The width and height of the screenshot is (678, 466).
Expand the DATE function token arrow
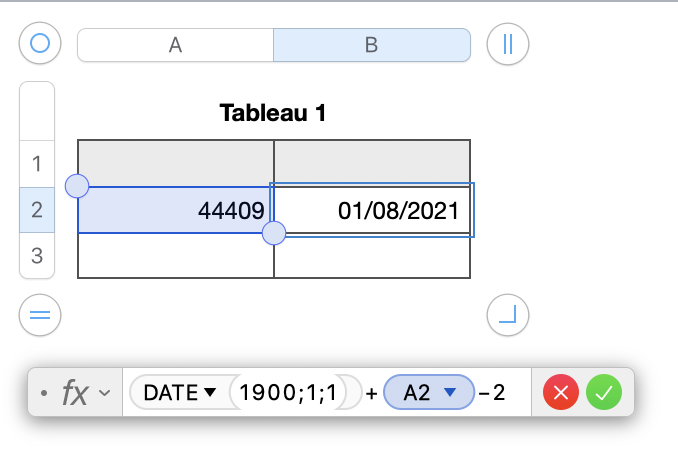point(210,393)
